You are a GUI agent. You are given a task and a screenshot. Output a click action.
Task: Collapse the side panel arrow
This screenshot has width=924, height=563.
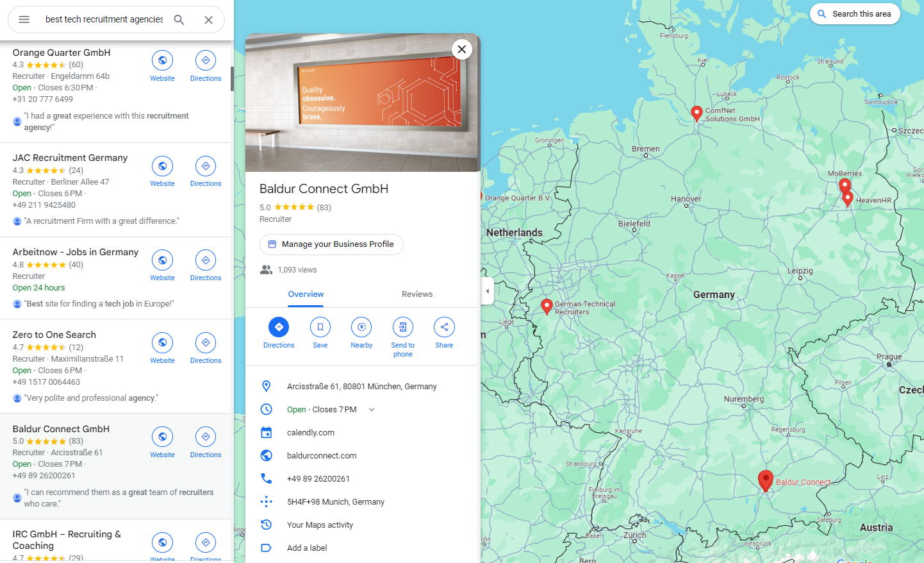pos(488,291)
